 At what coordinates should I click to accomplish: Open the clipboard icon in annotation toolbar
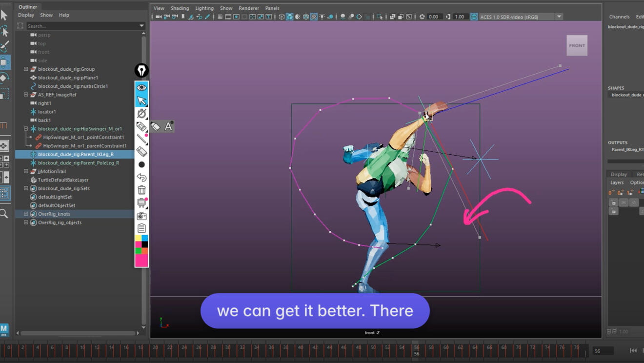[141, 228]
